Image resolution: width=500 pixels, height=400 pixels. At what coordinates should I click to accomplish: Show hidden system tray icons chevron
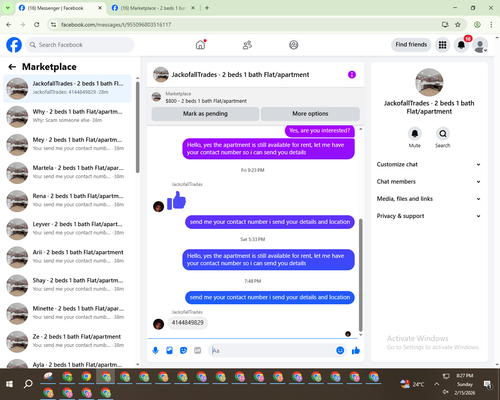(x=436, y=384)
